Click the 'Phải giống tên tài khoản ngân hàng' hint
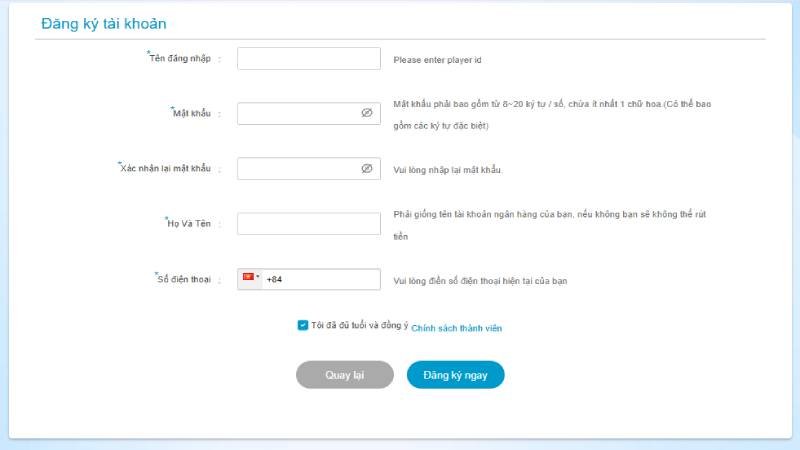 pos(549,225)
